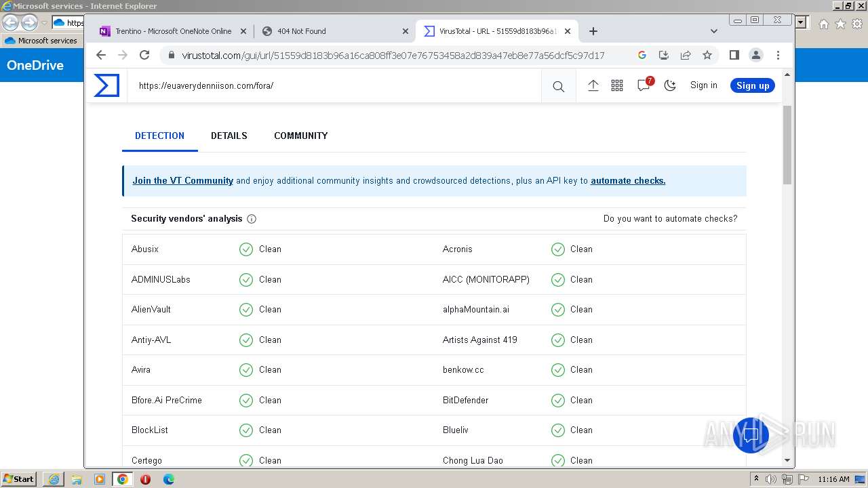Close the 404 Not Found tab
This screenshot has width=868, height=488.
(406, 31)
